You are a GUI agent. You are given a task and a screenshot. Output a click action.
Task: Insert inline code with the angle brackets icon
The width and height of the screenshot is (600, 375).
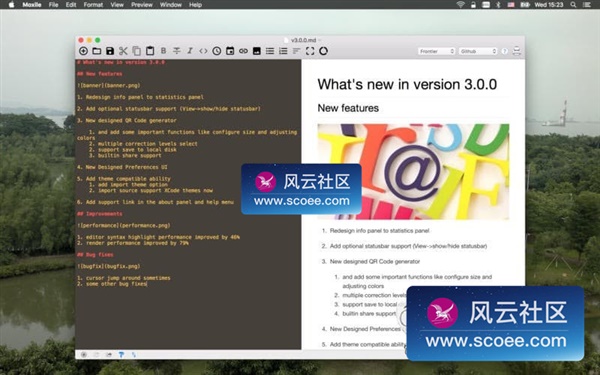[x=203, y=51]
